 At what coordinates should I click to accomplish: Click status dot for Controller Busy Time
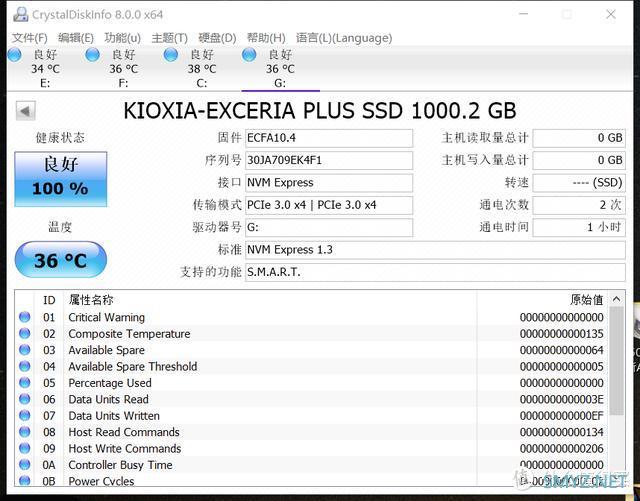(x=24, y=464)
